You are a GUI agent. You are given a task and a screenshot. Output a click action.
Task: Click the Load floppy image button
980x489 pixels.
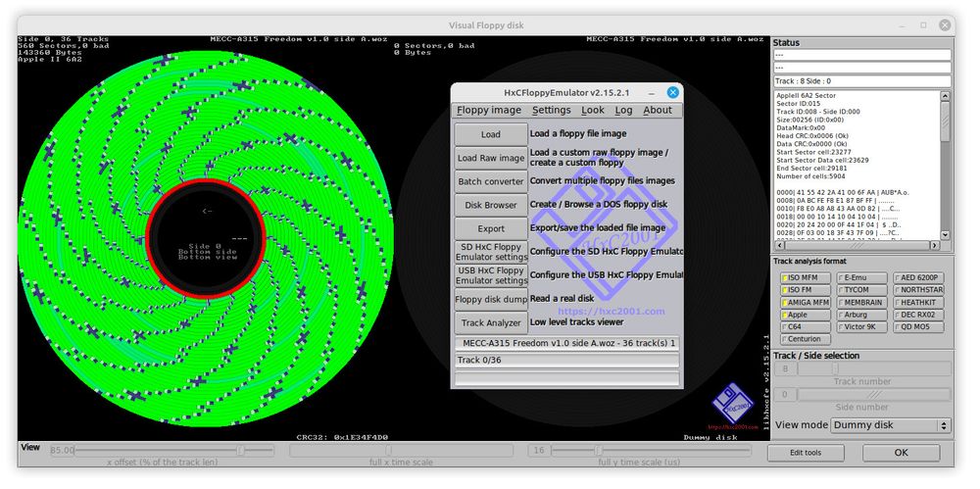pyautogui.click(x=491, y=134)
